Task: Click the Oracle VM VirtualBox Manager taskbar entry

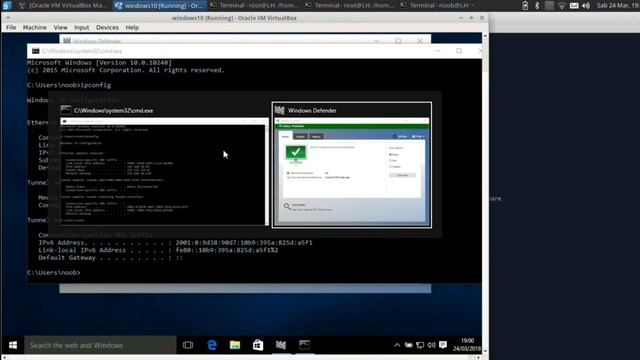Action: click(64, 5)
